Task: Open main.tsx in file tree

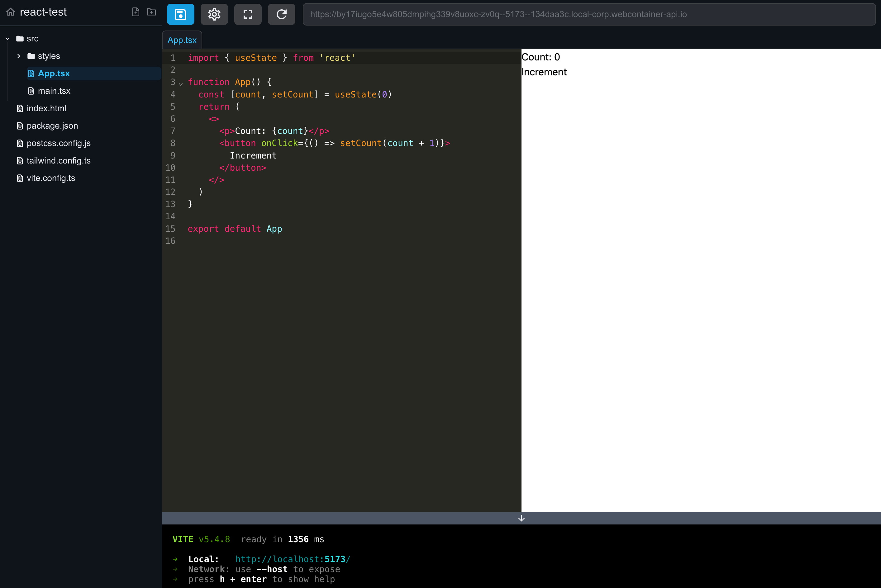Action: pyautogui.click(x=54, y=91)
